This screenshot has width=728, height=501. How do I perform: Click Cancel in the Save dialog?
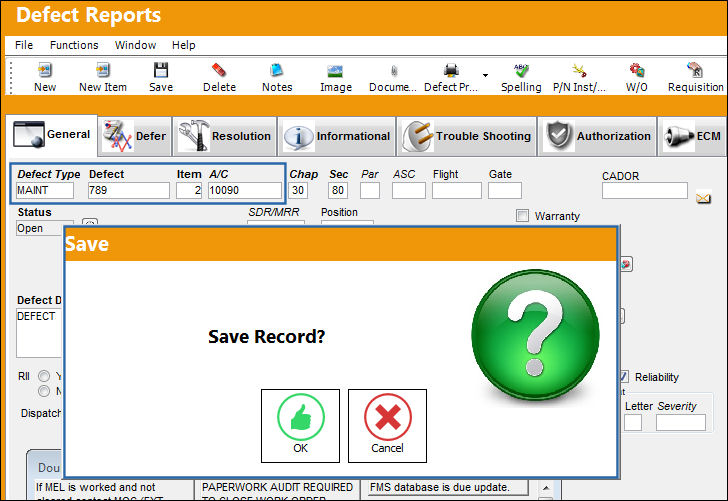coord(387,426)
